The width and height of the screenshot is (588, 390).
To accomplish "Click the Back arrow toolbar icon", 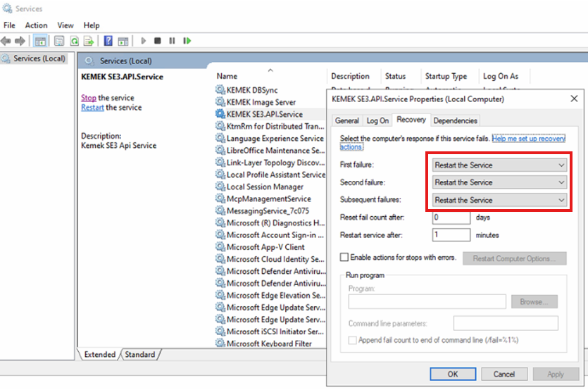I will tap(6, 41).
